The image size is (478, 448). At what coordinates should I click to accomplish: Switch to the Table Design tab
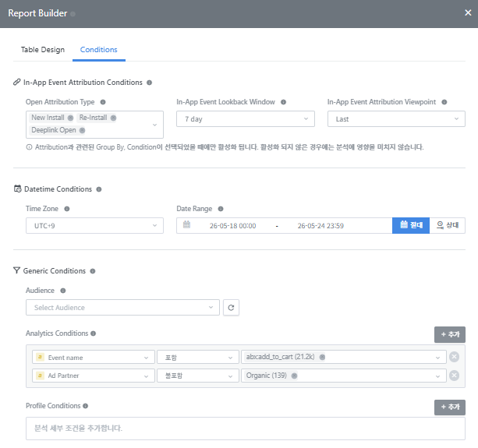[x=43, y=50]
